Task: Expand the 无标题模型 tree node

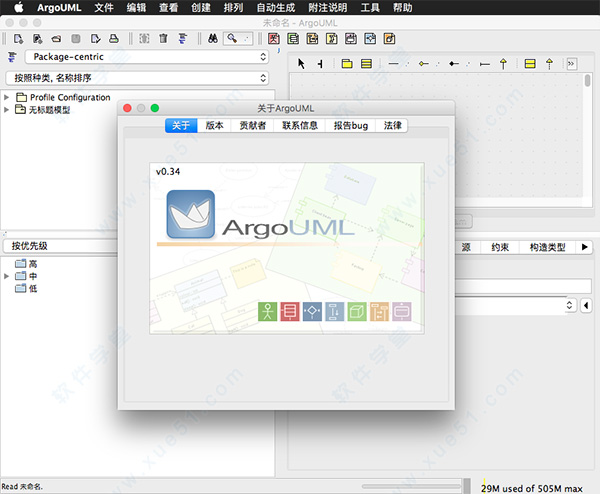Action: pos(6,110)
